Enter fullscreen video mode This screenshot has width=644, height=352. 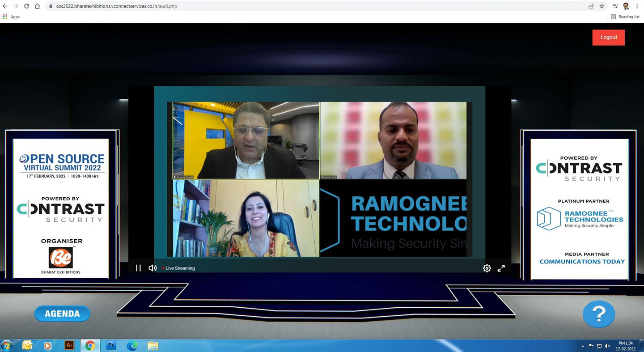tap(501, 268)
